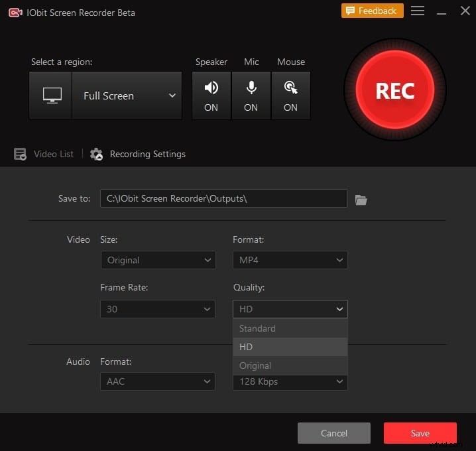Switch to the Video List tab
476x451 pixels.
(x=54, y=154)
